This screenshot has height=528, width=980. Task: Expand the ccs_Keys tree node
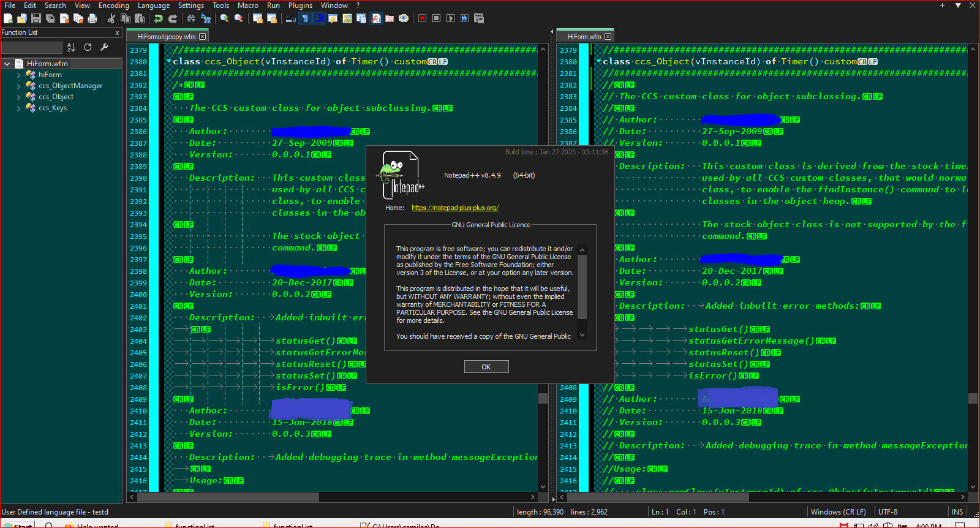[18, 108]
